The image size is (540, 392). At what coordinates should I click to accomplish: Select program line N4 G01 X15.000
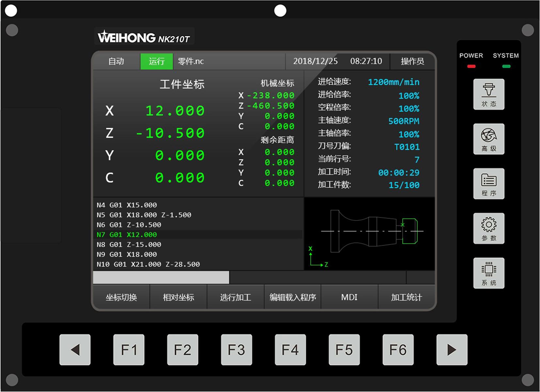click(127, 205)
